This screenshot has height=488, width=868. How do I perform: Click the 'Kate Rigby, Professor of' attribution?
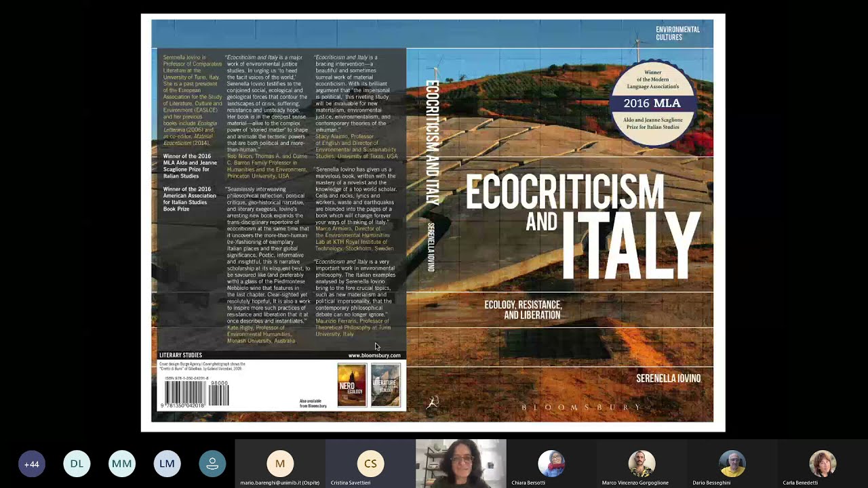tap(256, 328)
